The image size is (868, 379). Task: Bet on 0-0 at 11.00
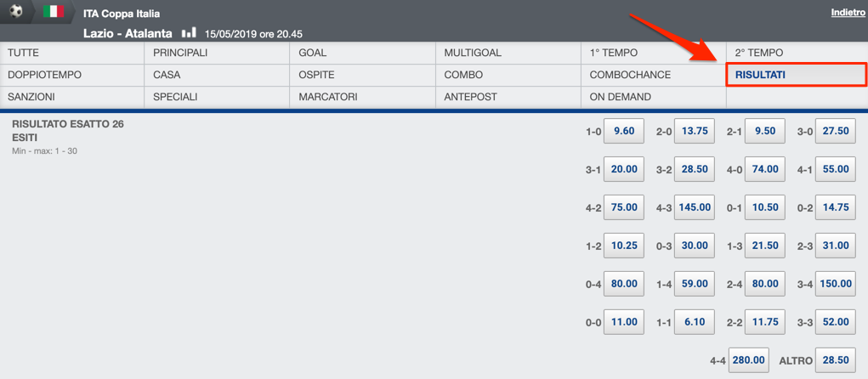624,322
